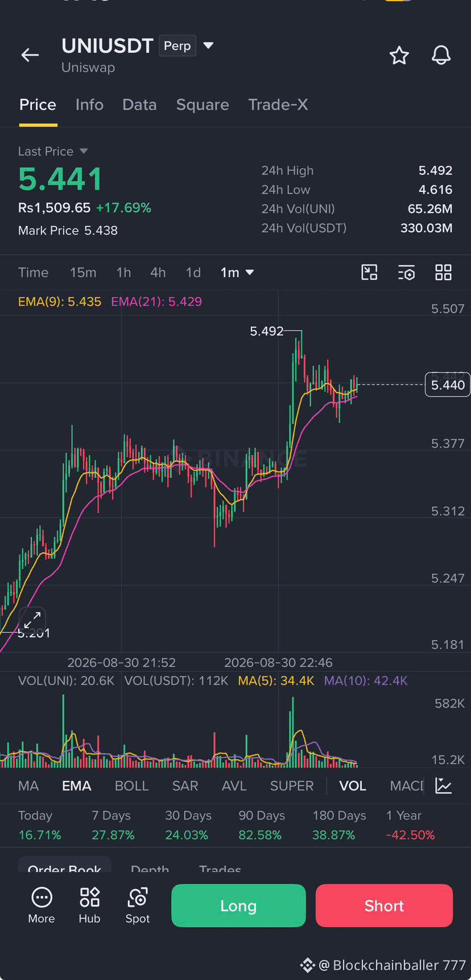Open indicator chart settings icon beside MACD
The height and width of the screenshot is (980, 471).
coord(443,786)
